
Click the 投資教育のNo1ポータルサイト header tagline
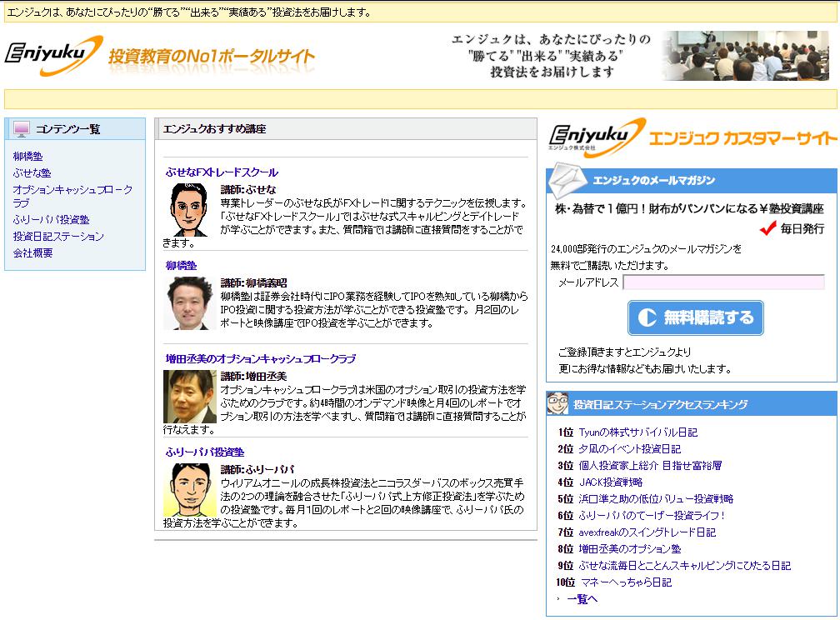coord(212,56)
